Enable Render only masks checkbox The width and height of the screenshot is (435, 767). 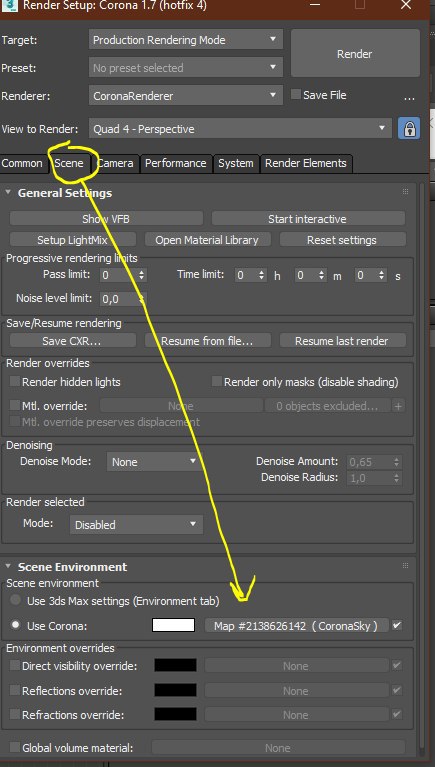(x=217, y=382)
